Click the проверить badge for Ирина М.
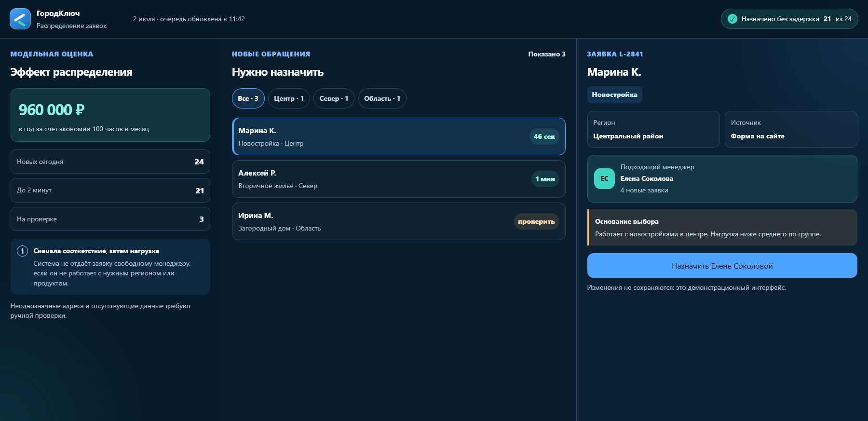 (536, 221)
